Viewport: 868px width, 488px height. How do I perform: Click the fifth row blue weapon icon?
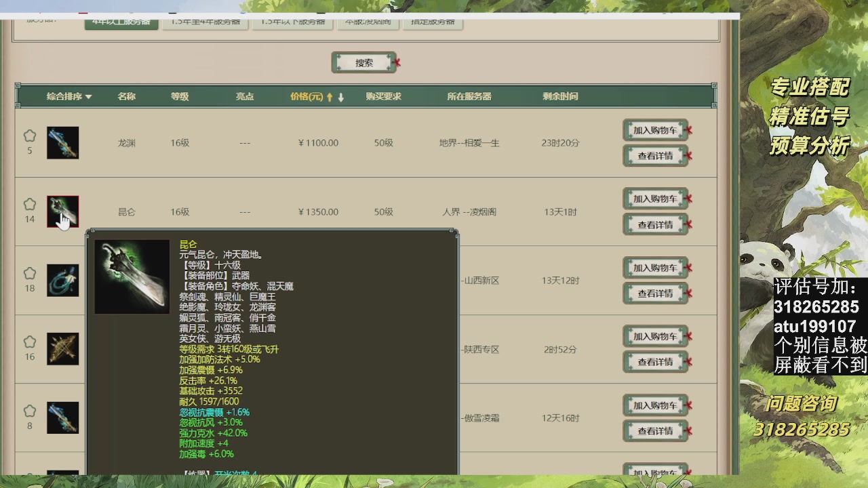[62, 418]
